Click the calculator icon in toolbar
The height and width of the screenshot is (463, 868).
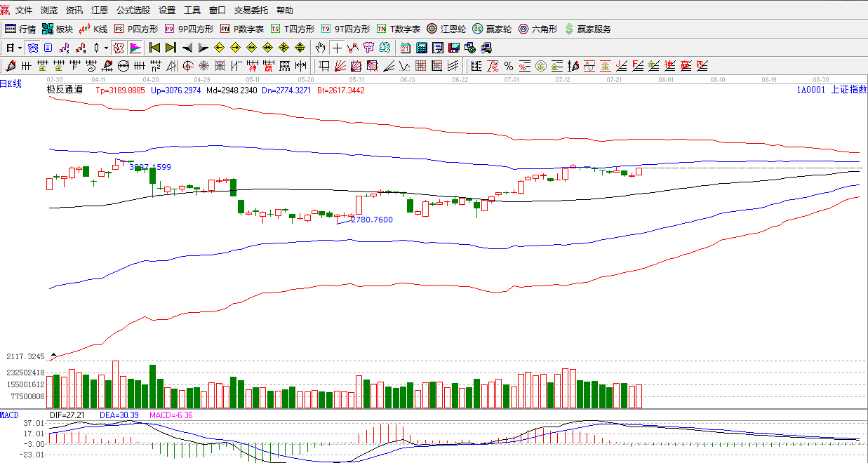pos(422,48)
